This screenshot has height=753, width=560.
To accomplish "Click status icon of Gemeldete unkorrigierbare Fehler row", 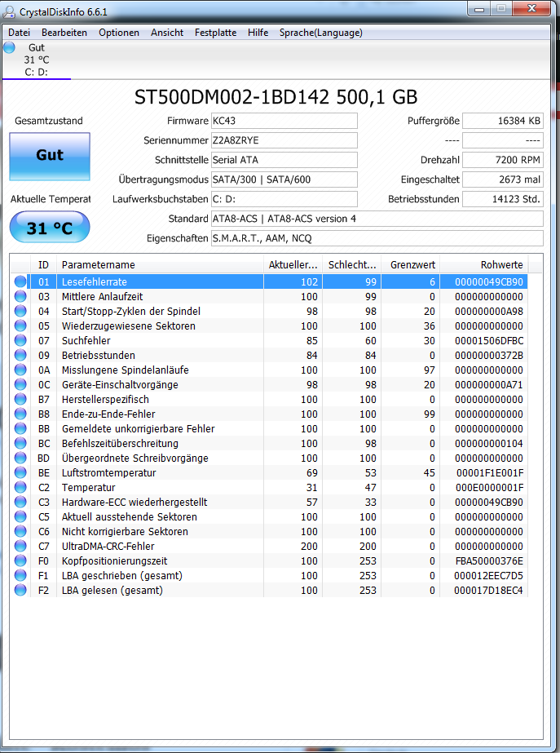I will tap(20, 428).
